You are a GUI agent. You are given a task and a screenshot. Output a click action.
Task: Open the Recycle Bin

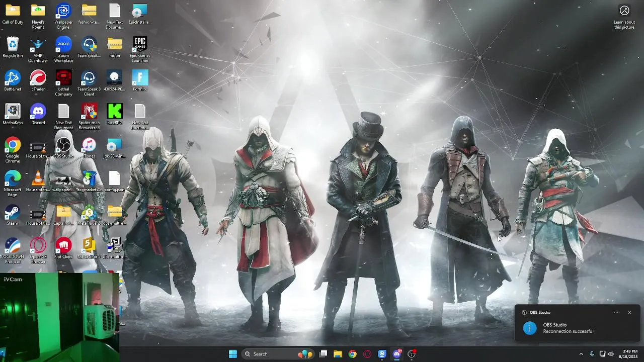pos(13,48)
